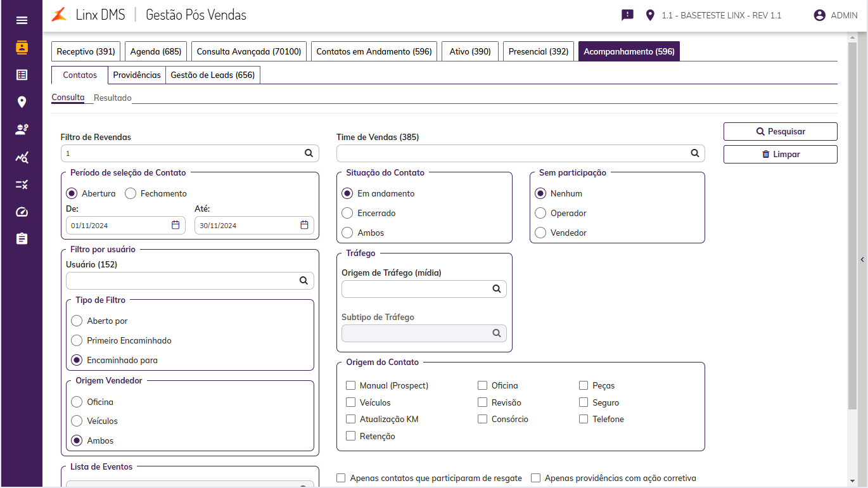Open the contacts card icon in the sidebar
Screen dimensions: 868x488
(x=22, y=48)
